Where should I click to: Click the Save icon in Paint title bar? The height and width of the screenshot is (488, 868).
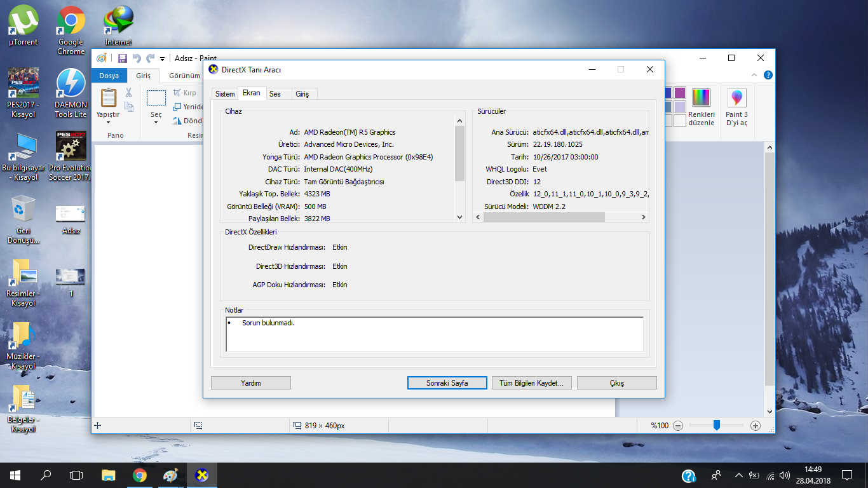(x=123, y=58)
